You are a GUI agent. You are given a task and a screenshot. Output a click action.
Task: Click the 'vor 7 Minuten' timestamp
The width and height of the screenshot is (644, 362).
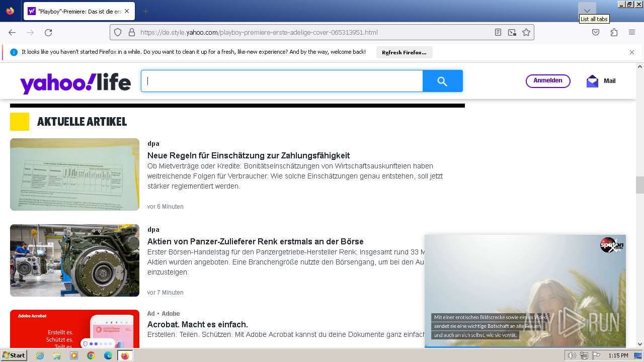click(x=166, y=293)
